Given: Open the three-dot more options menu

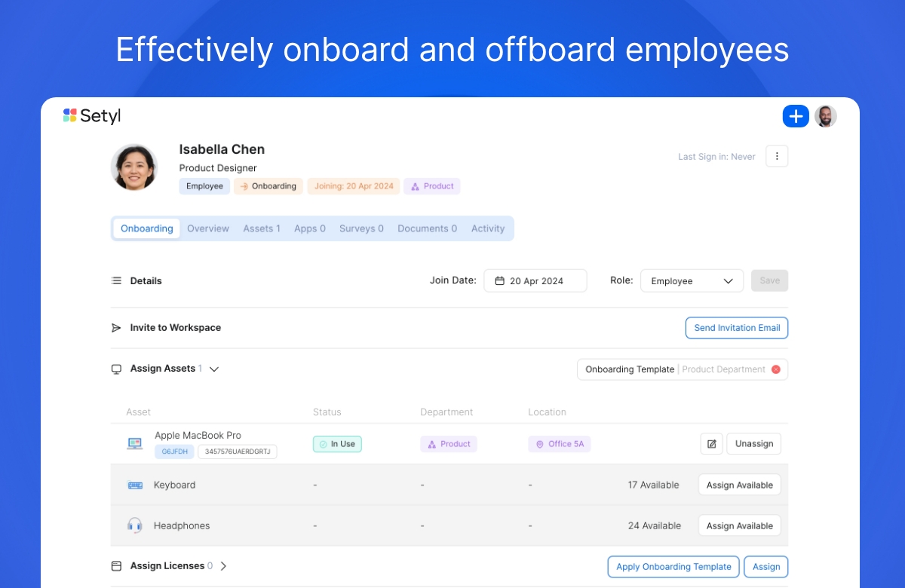Looking at the screenshot, I should (777, 156).
